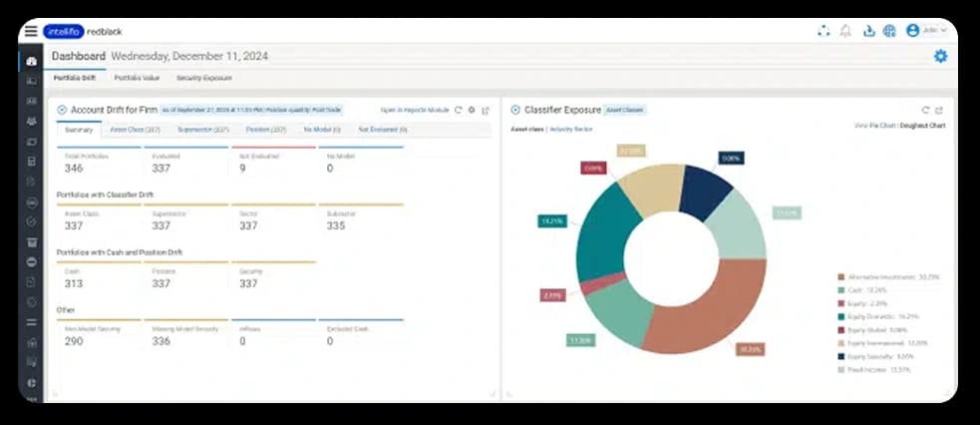Viewport: 980px width, 425px height.
Task: Select the Position (337) tab
Action: click(x=266, y=130)
